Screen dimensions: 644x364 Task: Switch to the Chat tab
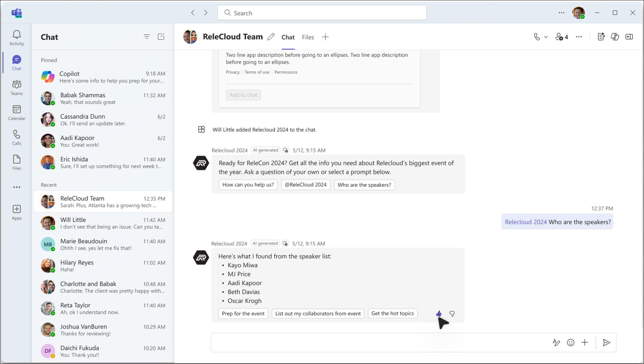(x=288, y=37)
